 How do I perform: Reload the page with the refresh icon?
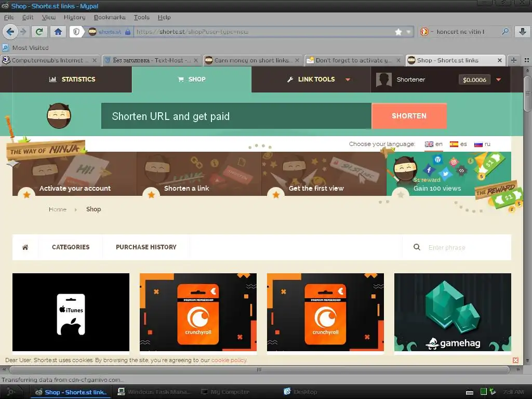[39, 32]
